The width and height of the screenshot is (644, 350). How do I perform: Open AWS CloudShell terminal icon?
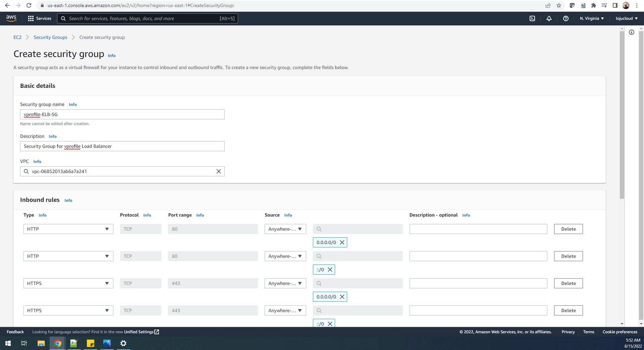click(x=532, y=18)
